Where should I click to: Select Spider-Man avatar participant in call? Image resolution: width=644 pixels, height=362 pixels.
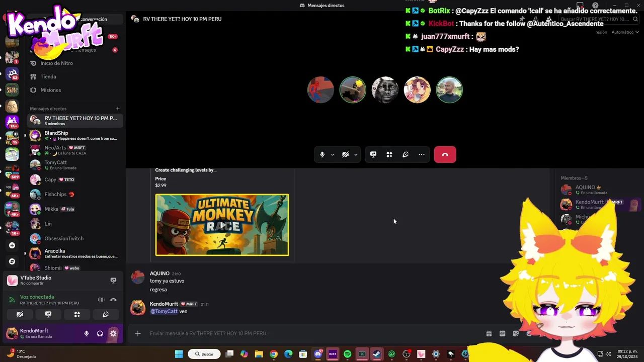(x=320, y=90)
